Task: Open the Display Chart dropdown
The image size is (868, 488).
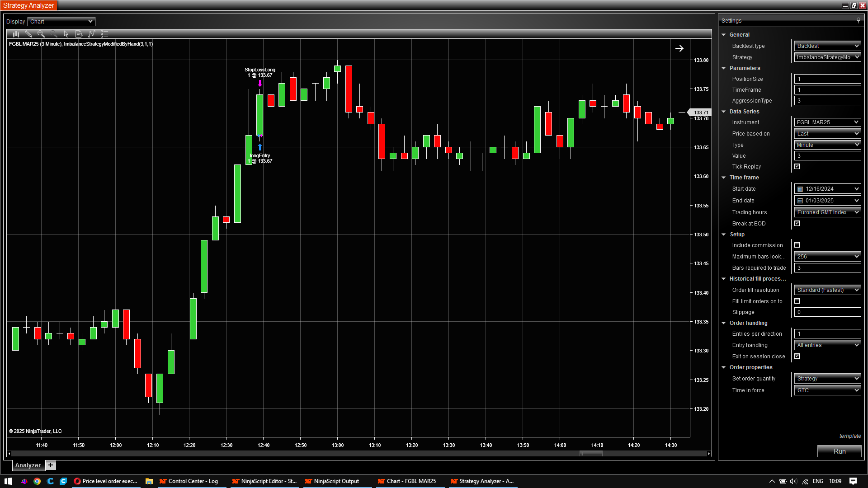Action: click(61, 21)
